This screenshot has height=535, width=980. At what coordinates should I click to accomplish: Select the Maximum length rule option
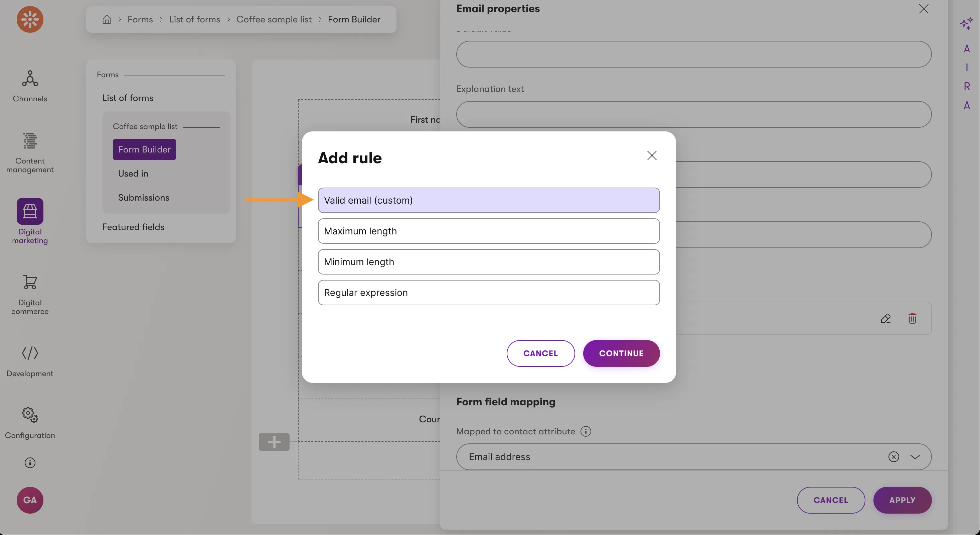488,231
